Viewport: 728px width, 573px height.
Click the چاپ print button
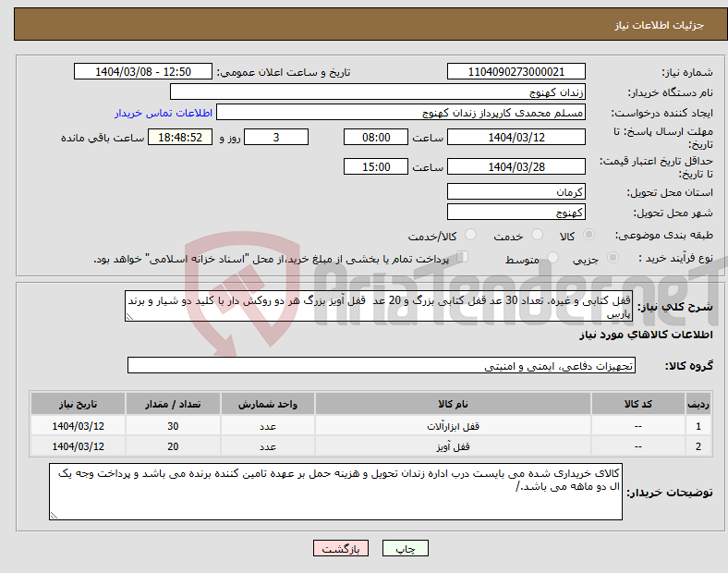(406, 548)
